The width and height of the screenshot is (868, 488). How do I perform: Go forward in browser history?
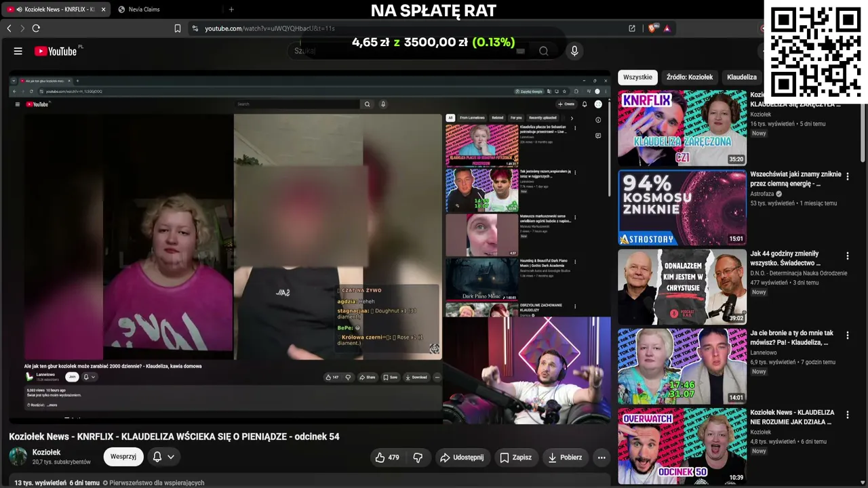coord(22,28)
